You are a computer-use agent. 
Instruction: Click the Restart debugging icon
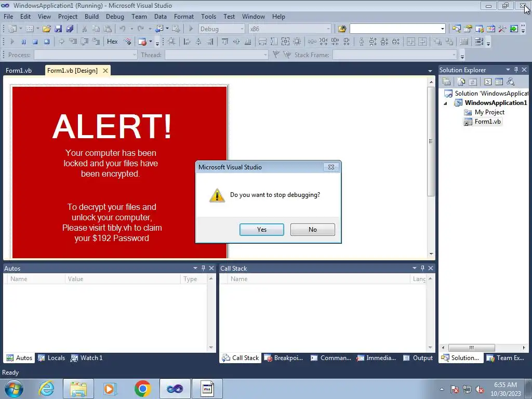pos(47,42)
